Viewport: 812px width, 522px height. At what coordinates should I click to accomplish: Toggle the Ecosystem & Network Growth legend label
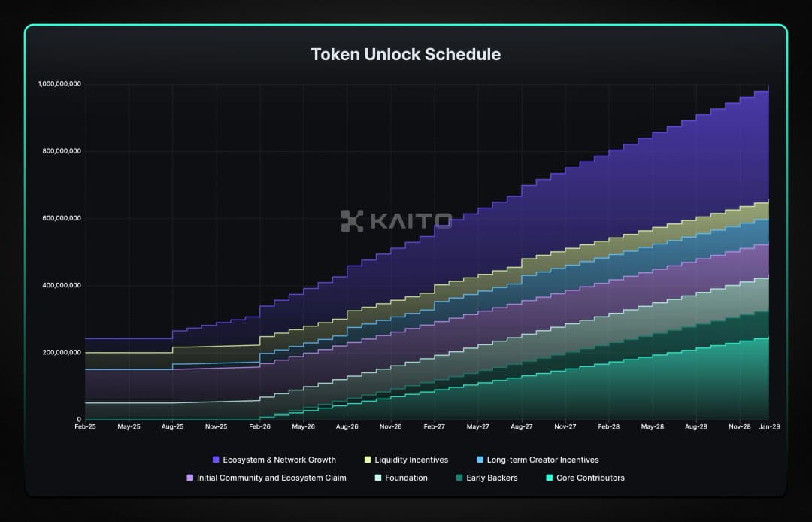tap(279, 460)
